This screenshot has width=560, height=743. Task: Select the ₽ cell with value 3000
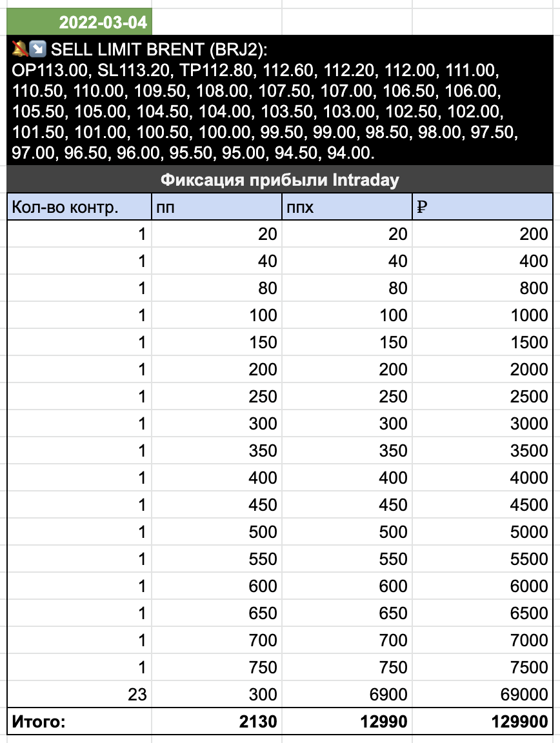[483, 423]
